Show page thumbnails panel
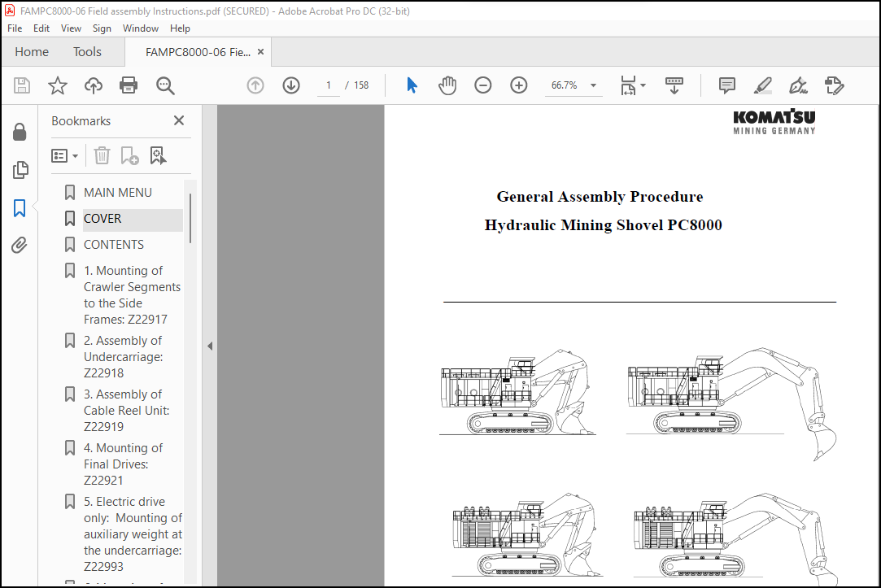 point(20,170)
